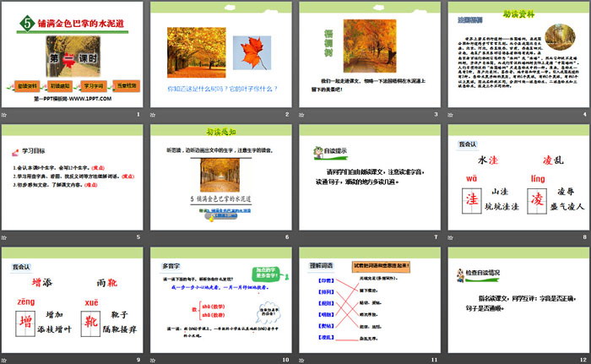The width and height of the screenshot is (591, 364).
Task: Select slide 1 title thumbnail '铺满金色巴掌的水泥道'
Action: [x=72, y=54]
